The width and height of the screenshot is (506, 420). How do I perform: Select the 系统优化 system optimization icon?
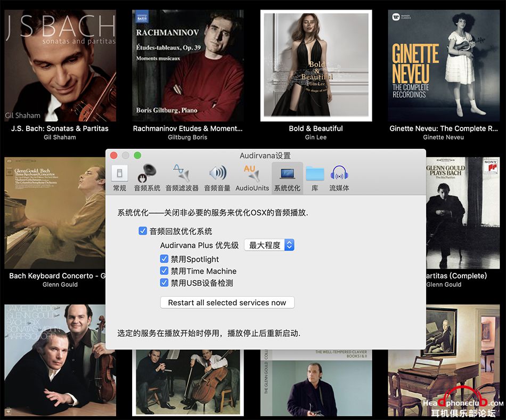click(x=287, y=178)
